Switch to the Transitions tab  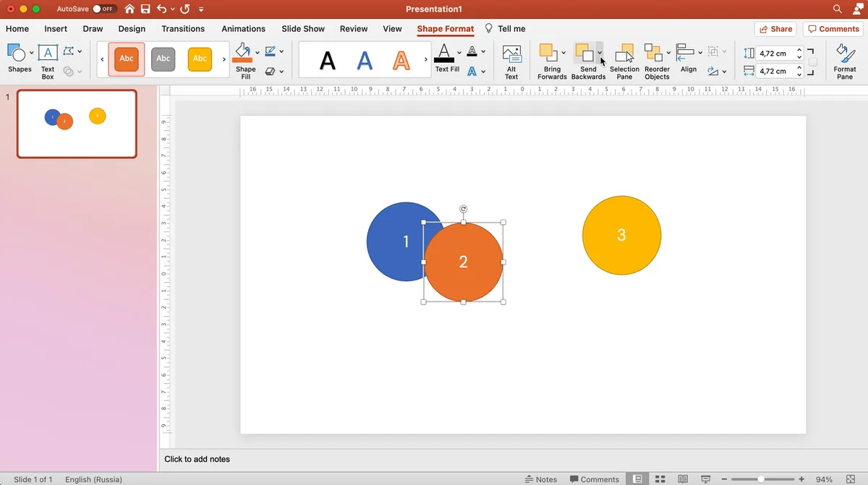[183, 29]
